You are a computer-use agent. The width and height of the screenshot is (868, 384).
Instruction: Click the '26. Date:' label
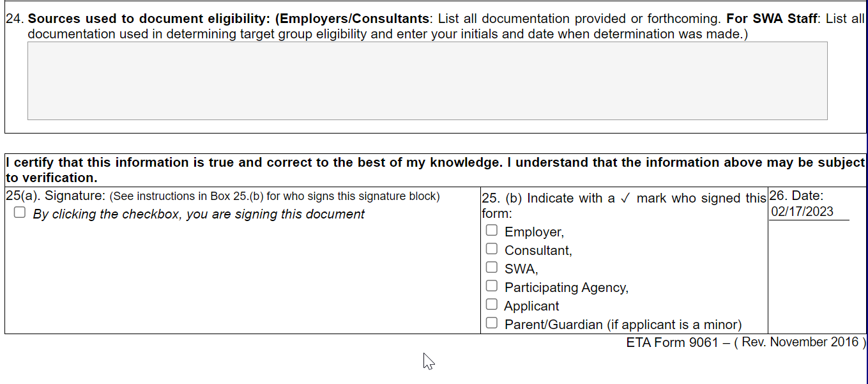coord(796,196)
